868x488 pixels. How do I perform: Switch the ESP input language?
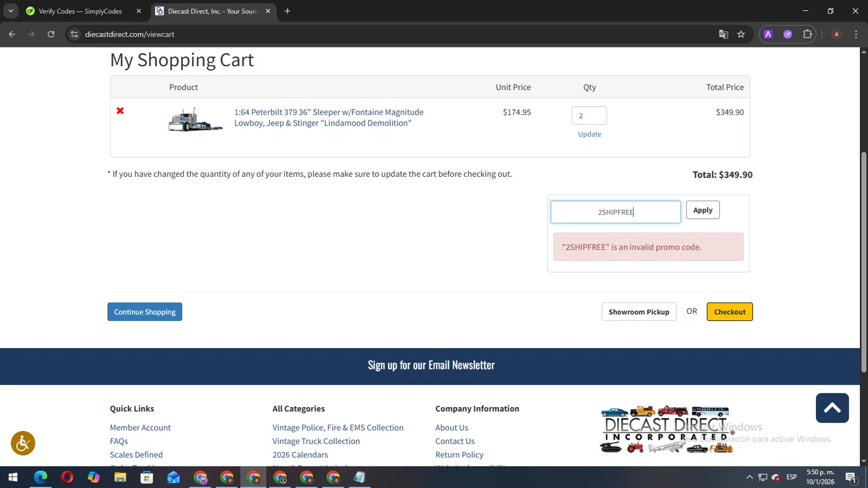tap(792, 478)
